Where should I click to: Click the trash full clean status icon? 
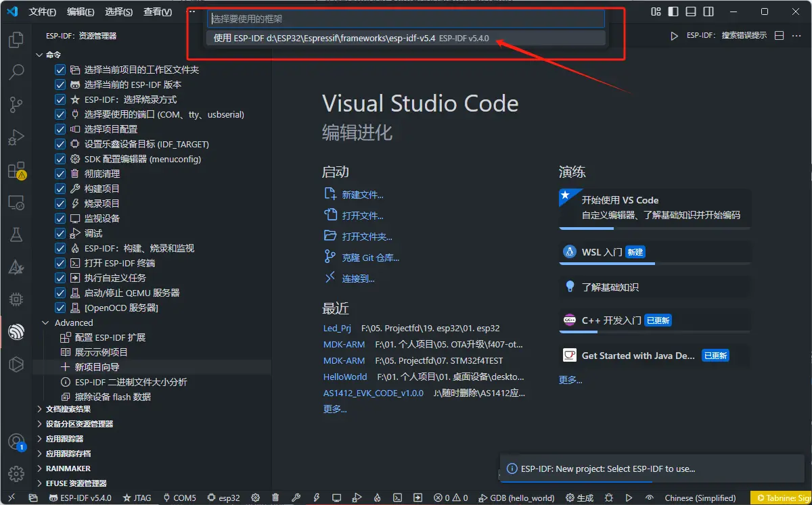tap(275, 498)
